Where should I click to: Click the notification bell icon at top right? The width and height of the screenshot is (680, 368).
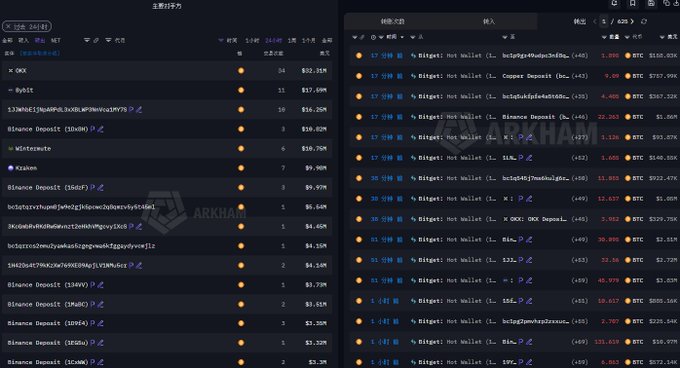tap(614, 3)
